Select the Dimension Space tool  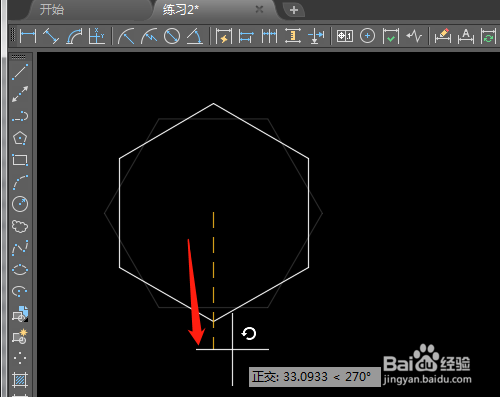(293, 36)
